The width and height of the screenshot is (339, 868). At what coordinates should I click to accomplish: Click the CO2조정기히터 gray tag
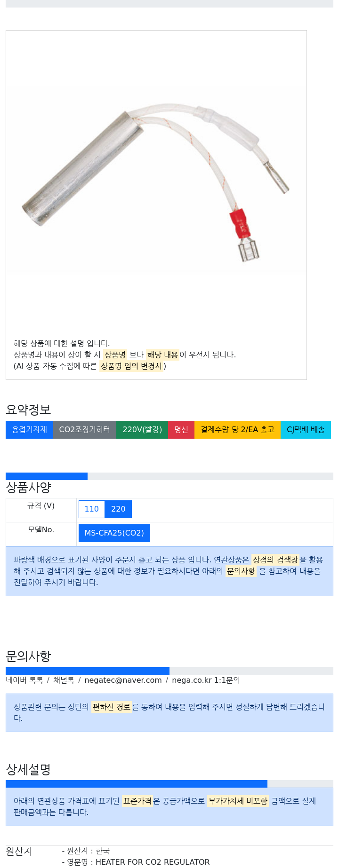[x=85, y=430]
